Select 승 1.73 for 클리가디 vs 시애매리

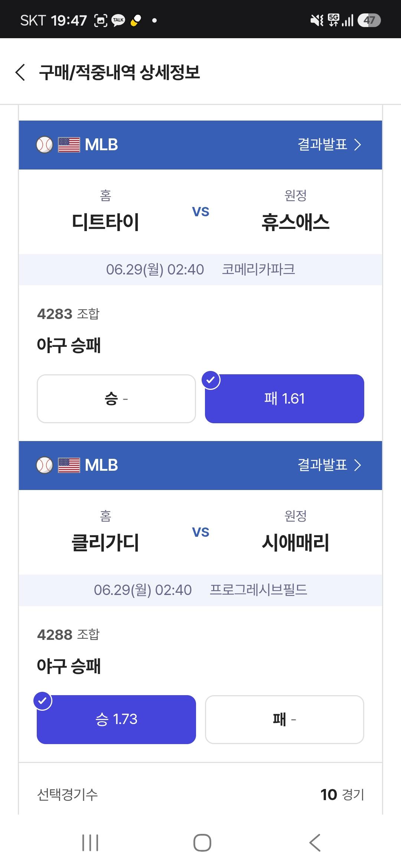[x=116, y=719]
